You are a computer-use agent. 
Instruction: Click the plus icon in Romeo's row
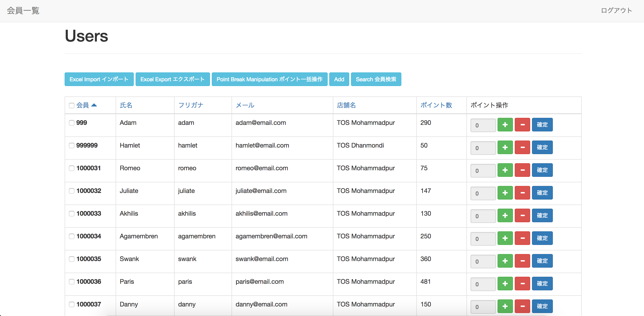pyautogui.click(x=505, y=170)
